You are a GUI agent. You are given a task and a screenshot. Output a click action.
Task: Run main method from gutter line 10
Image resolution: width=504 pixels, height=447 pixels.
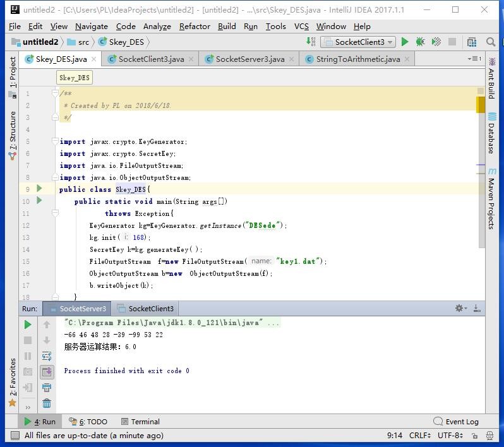(40, 201)
